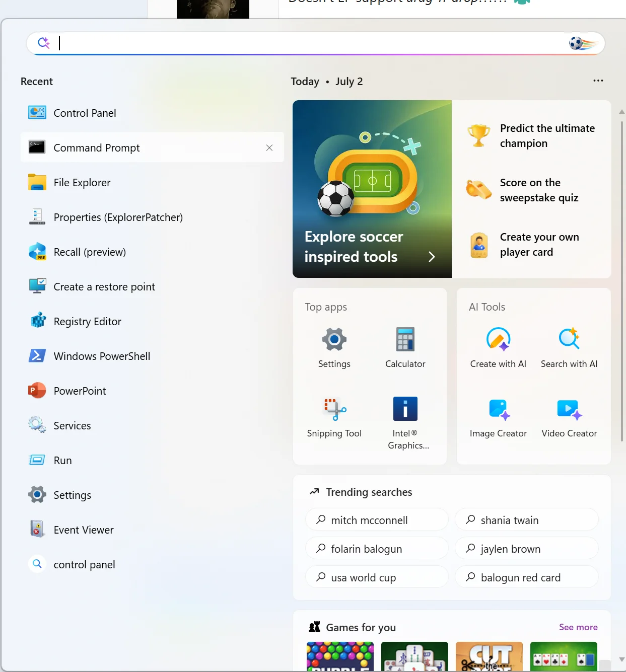This screenshot has height=672, width=626.
Task: Open the Explore soccer inspired tools card
Action: coord(372,189)
